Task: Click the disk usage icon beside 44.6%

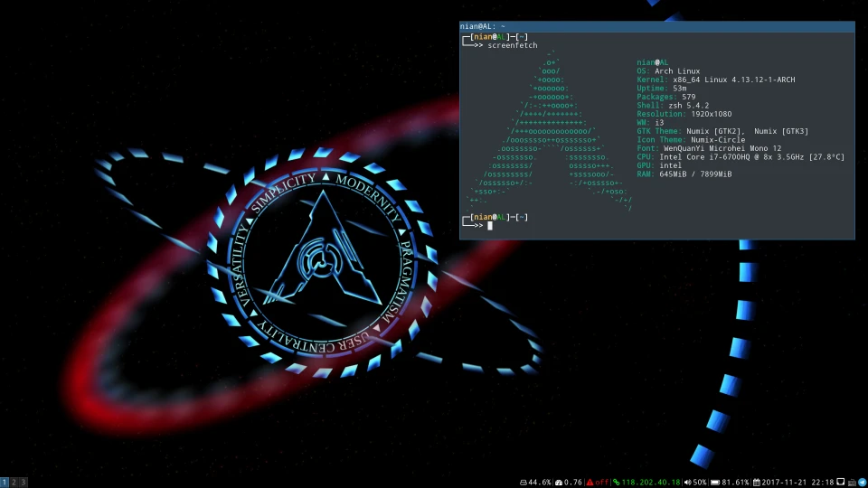Action: tap(524, 483)
